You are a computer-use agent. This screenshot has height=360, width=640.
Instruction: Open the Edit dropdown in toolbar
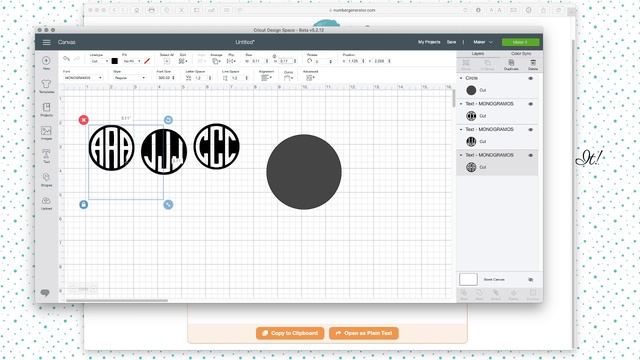pyautogui.click(x=183, y=61)
